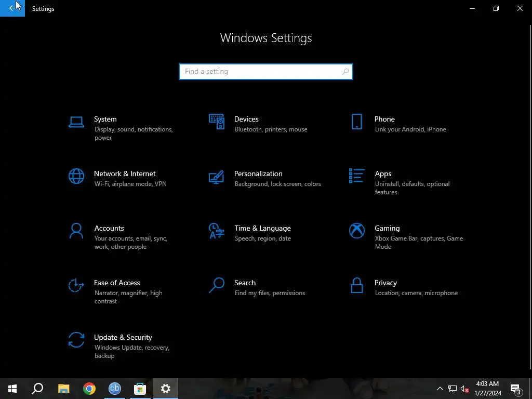Click the Ease of Access heading

pyautogui.click(x=117, y=283)
